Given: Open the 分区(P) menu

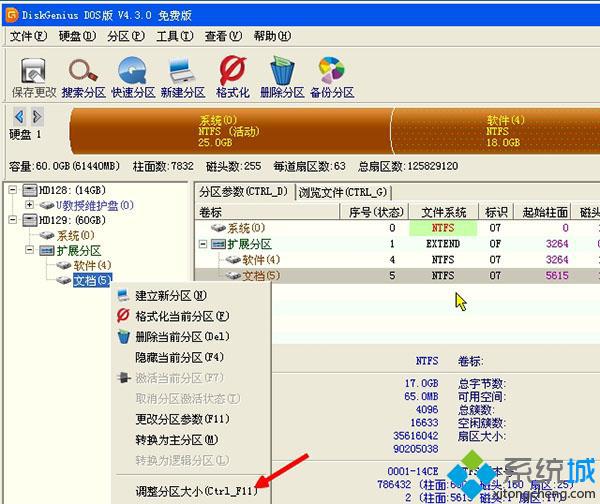Looking at the screenshot, I should tap(126, 36).
